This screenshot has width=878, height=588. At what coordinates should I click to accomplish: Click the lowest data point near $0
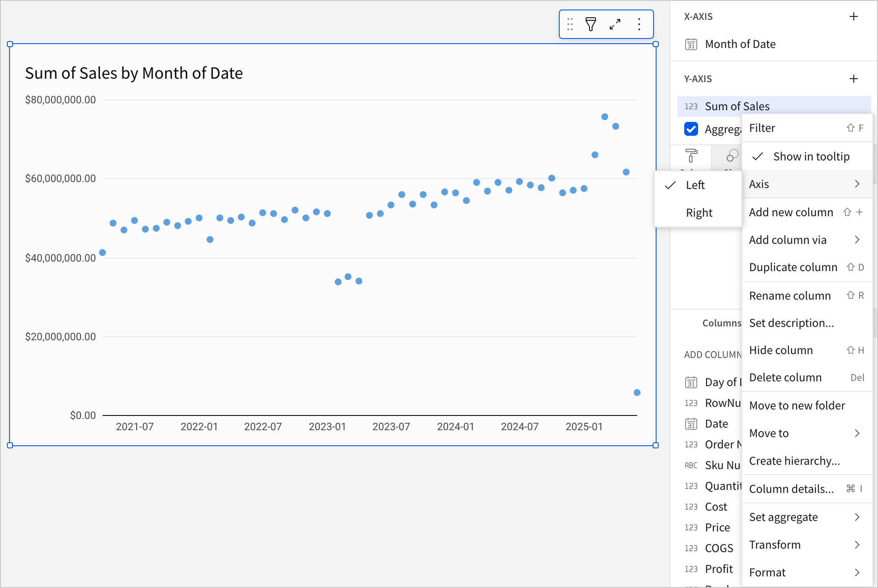[x=637, y=393]
